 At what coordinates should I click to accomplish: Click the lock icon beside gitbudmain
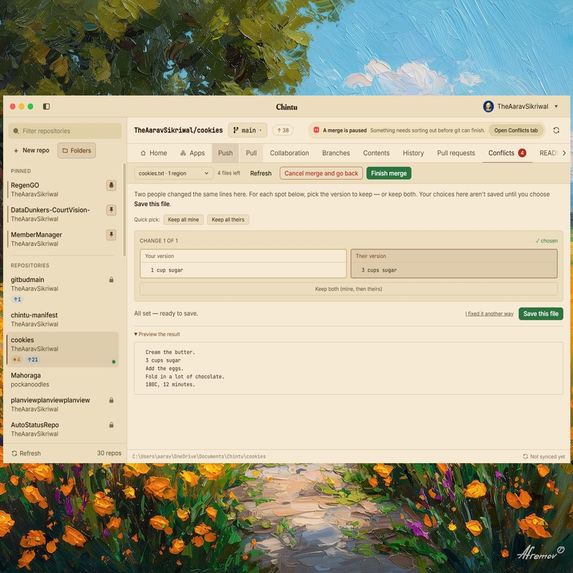pyautogui.click(x=111, y=280)
